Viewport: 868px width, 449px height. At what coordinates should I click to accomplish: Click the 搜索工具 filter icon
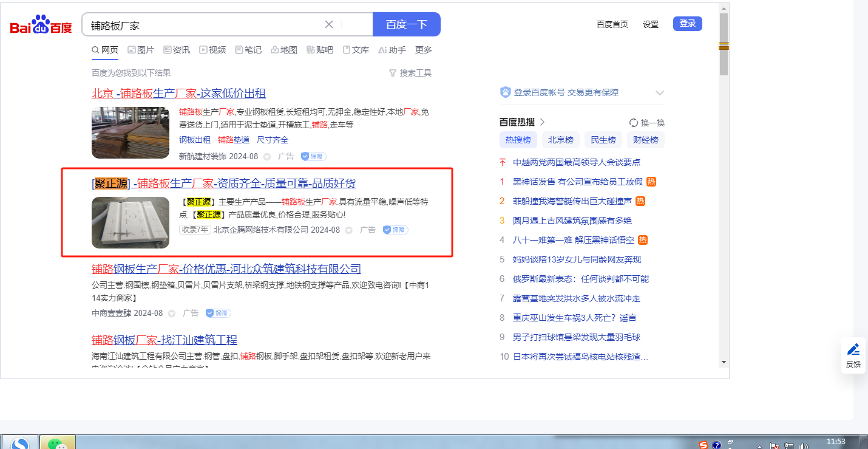pos(392,73)
